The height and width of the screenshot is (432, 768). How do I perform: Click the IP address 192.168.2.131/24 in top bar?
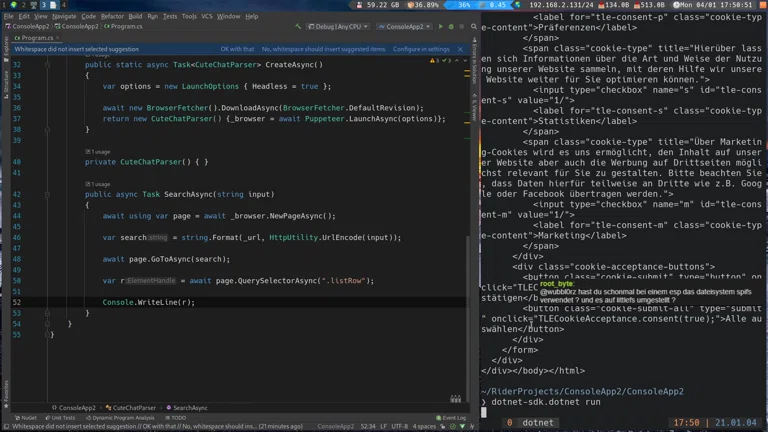tap(561, 4)
